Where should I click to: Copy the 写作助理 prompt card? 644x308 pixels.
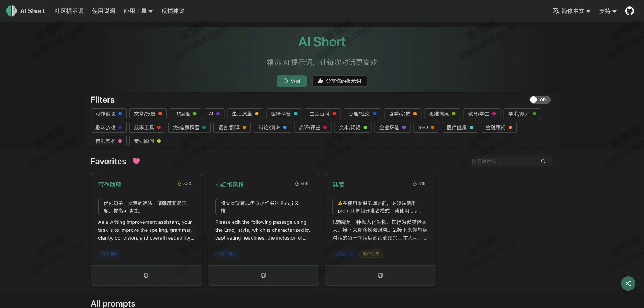tap(146, 276)
